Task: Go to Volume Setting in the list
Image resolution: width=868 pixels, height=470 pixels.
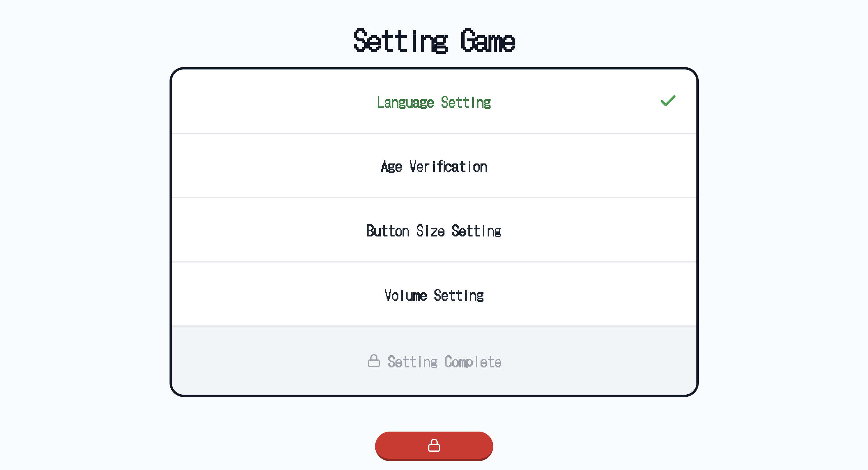Action: (x=434, y=295)
